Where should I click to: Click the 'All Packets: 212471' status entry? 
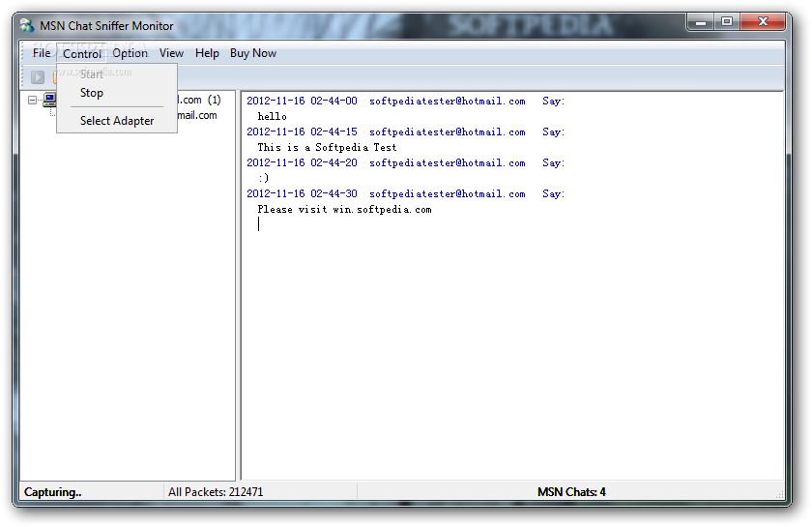[x=216, y=492]
